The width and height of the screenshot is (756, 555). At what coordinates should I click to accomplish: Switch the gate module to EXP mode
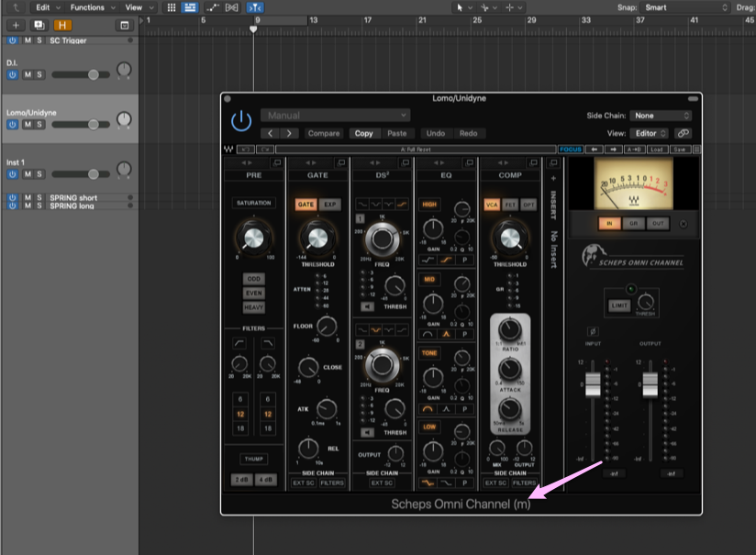click(329, 205)
